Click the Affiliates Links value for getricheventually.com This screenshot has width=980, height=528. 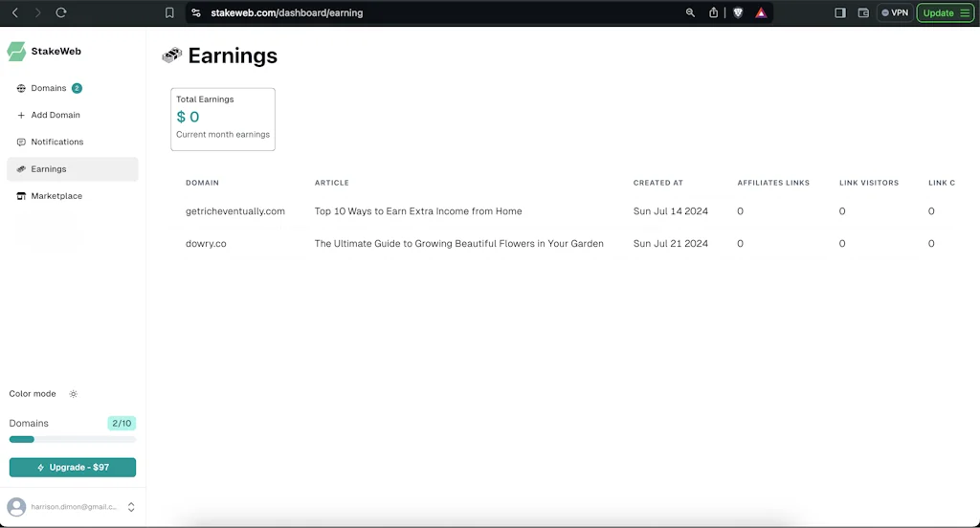(741, 211)
